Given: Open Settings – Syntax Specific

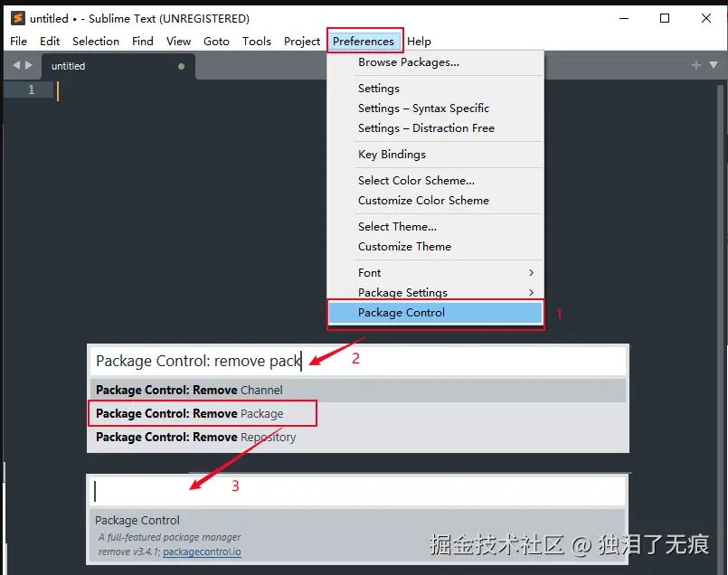Looking at the screenshot, I should (435, 108).
